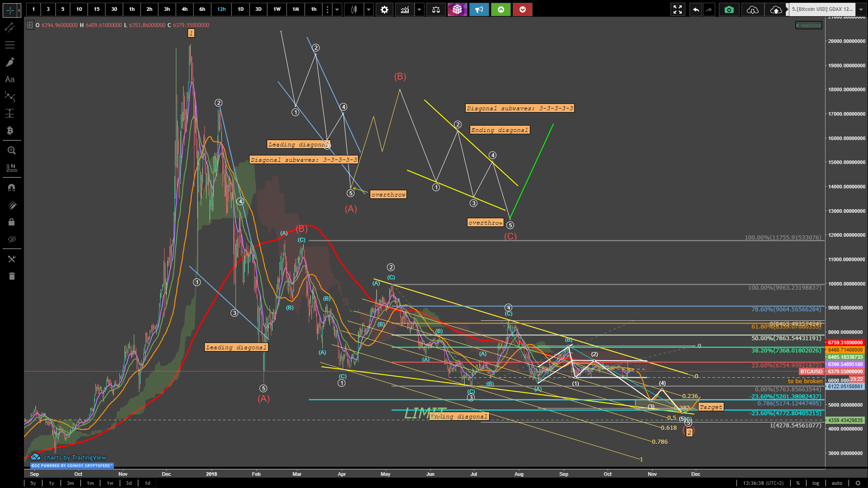Select the 1M interval
868x488 pixels.
click(296, 9)
